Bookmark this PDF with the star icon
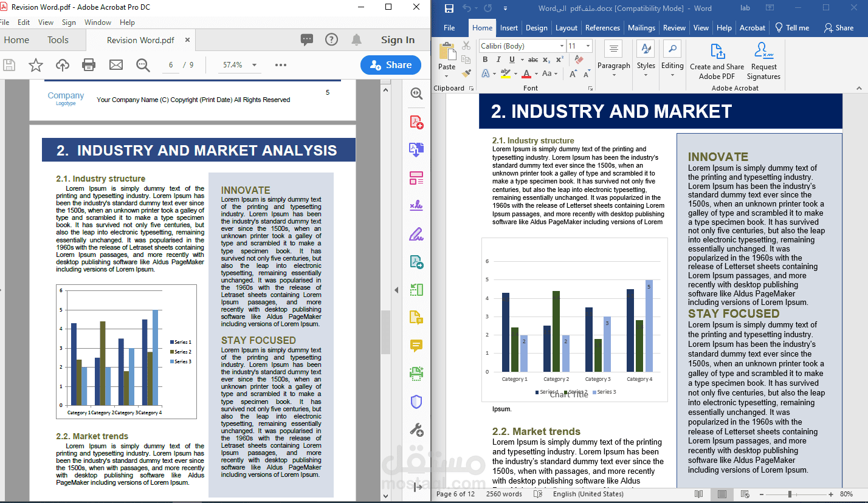This screenshot has width=868, height=503. pos(36,65)
